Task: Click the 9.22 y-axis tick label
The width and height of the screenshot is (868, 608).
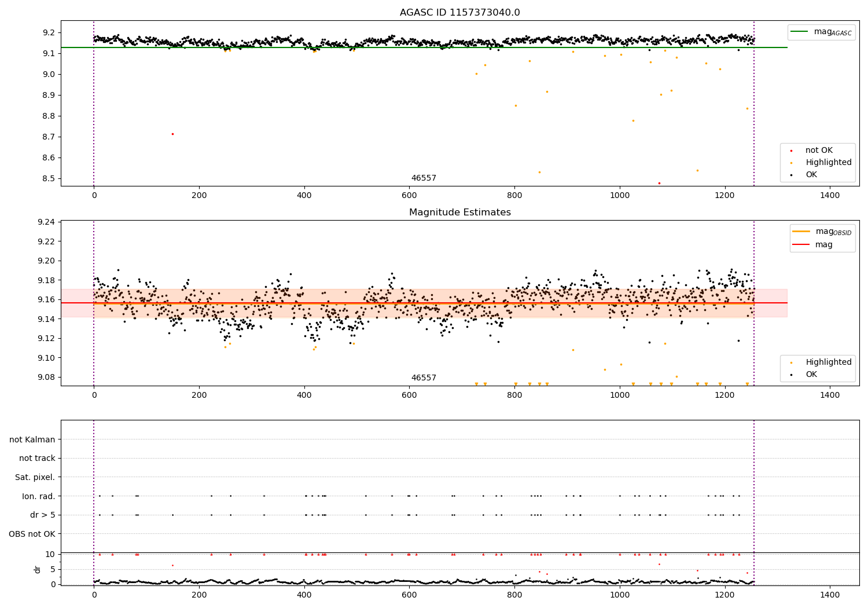Action: tap(47, 241)
